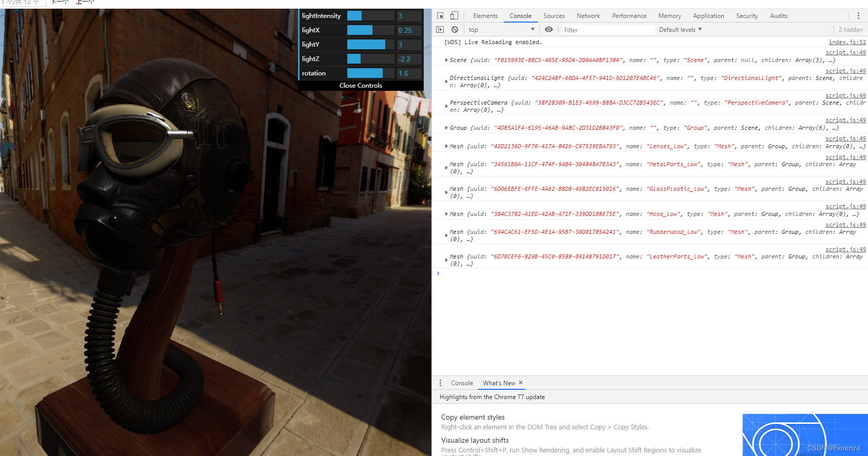Click the lightY slider bar
Screen dimensions: 868x456
pos(371,45)
